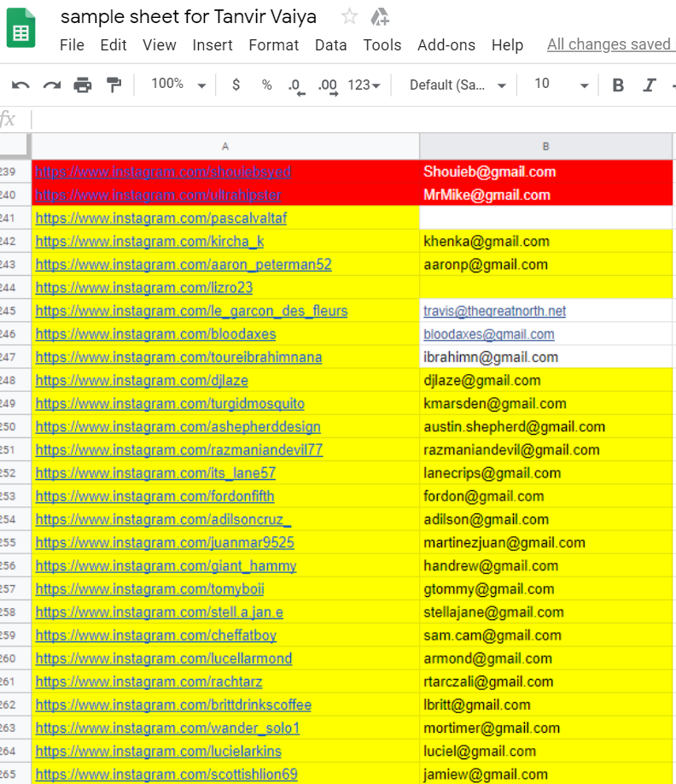Screen dimensions: 676x784
Task: Open the instagram.com/lizro23 link
Action: (x=144, y=288)
